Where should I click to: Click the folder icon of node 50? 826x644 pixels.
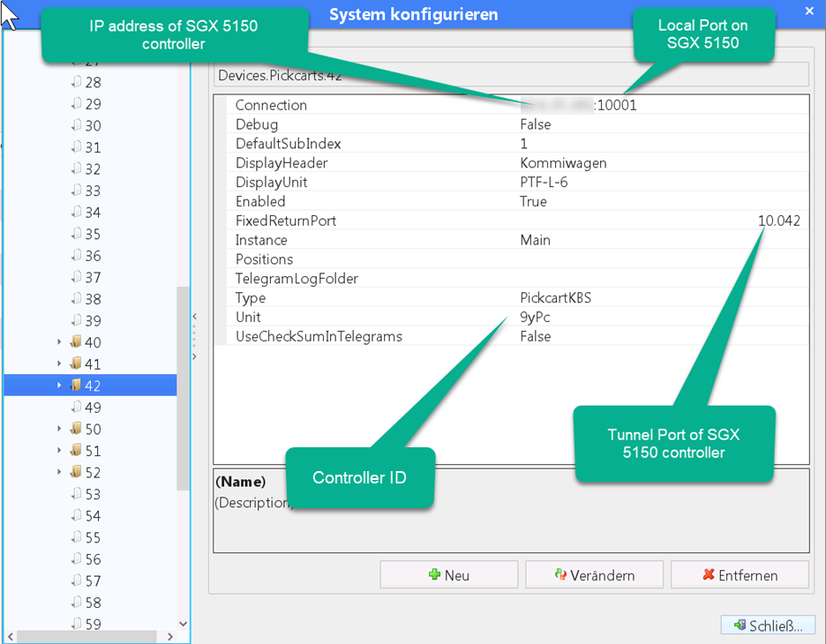(x=76, y=428)
